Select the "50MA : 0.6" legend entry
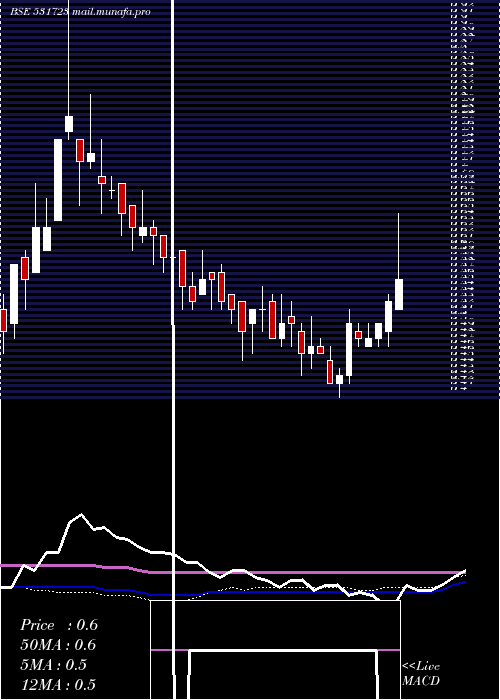This screenshot has width=500, height=700. click(x=58, y=645)
